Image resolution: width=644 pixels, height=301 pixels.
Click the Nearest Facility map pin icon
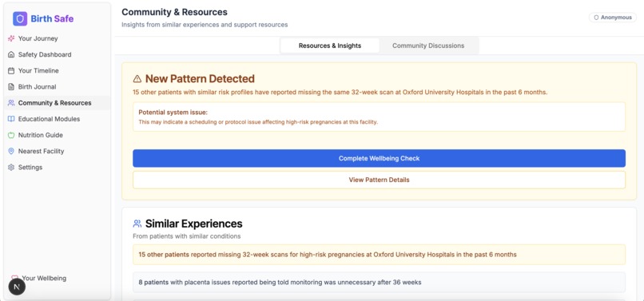tap(11, 151)
